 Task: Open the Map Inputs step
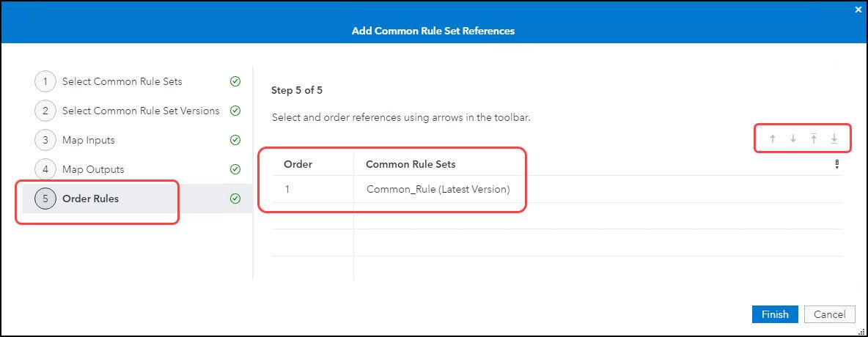88,140
